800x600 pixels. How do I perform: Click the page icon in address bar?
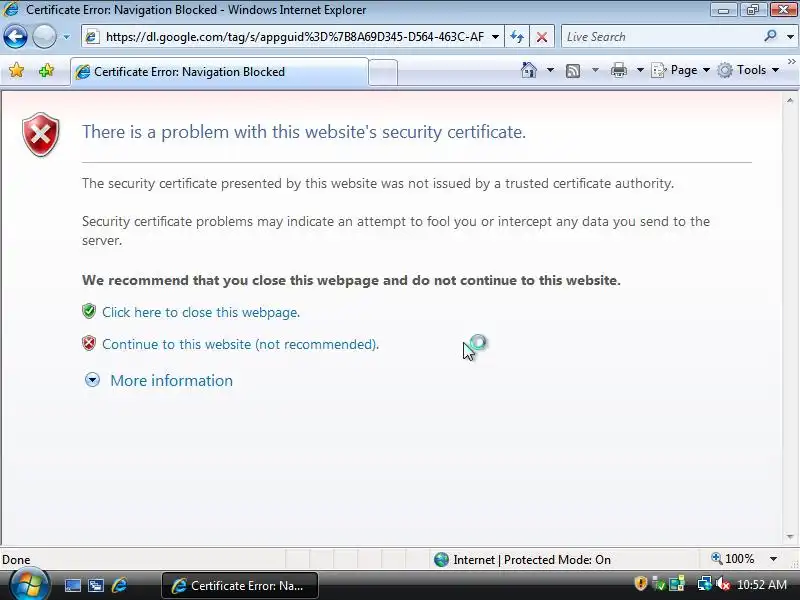pos(92,37)
